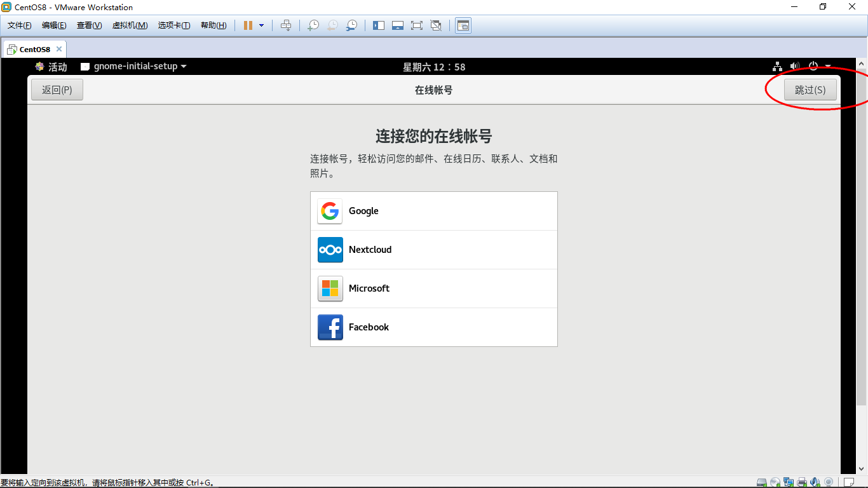Click the Send Ctrl+Alt+Del toolbar icon
Image resolution: width=868 pixels, height=488 pixels.
(x=286, y=25)
